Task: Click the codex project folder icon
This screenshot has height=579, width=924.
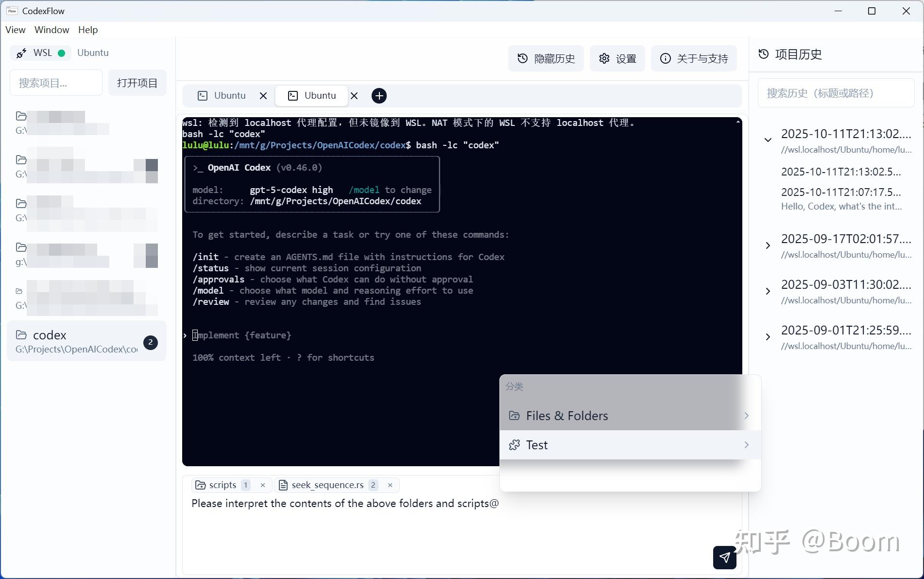Action: click(21, 335)
